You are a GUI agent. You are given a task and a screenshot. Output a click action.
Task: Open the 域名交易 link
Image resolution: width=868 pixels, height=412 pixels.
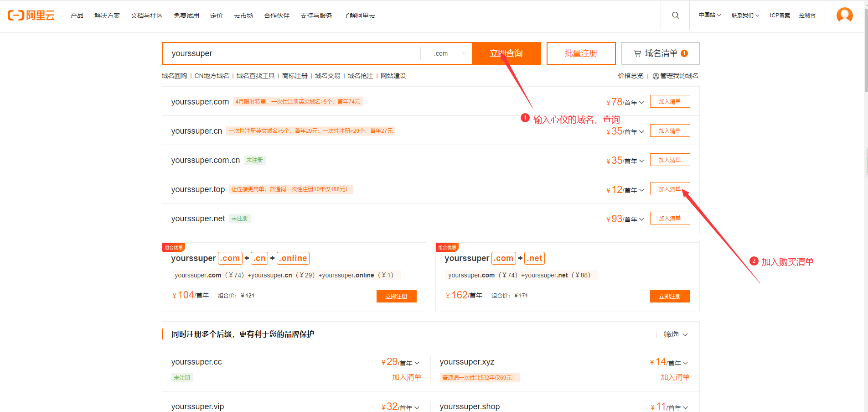pyautogui.click(x=327, y=76)
